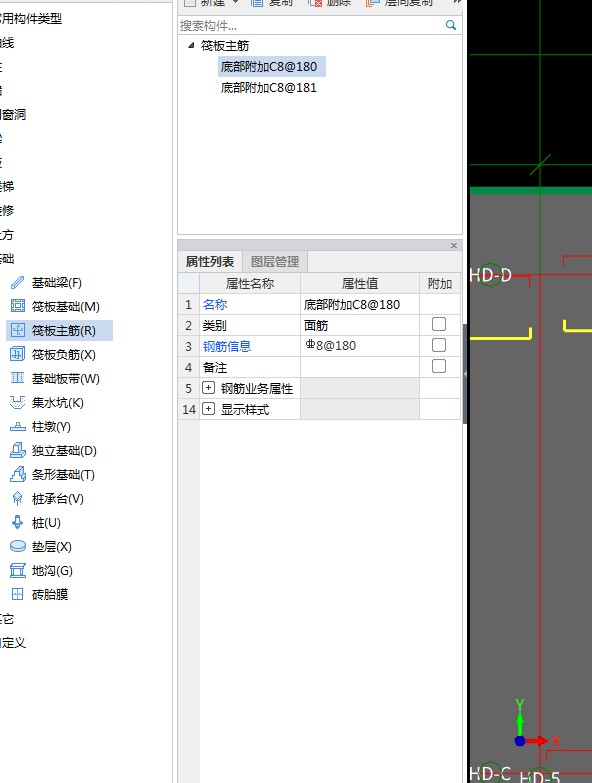Expand the 显示样式 display style group
The height and width of the screenshot is (783, 592).
pos(208,409)
